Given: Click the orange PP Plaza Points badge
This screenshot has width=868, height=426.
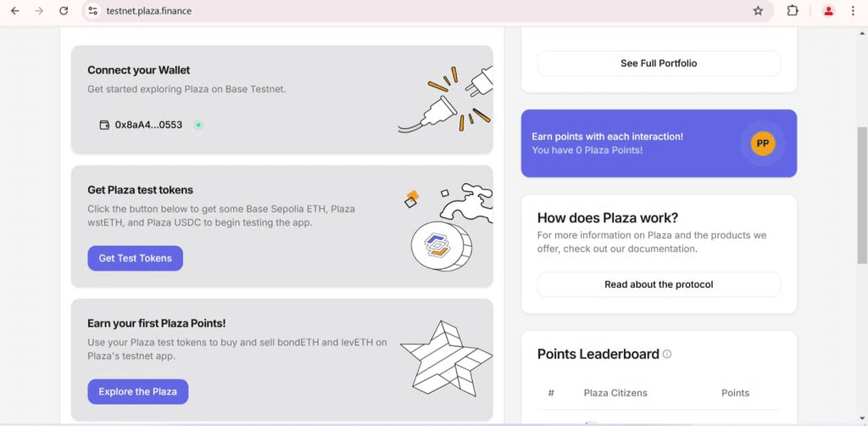Looking at the screenshot, I should pos(762,143).
